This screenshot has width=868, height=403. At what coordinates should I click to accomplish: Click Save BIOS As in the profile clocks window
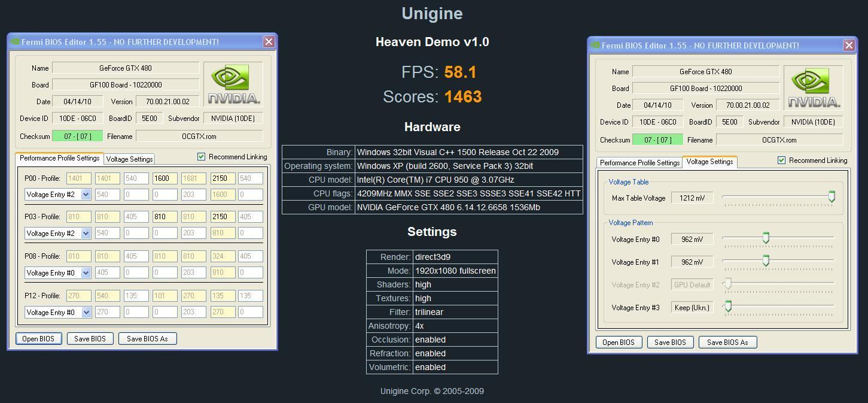[x=147, y=339]
